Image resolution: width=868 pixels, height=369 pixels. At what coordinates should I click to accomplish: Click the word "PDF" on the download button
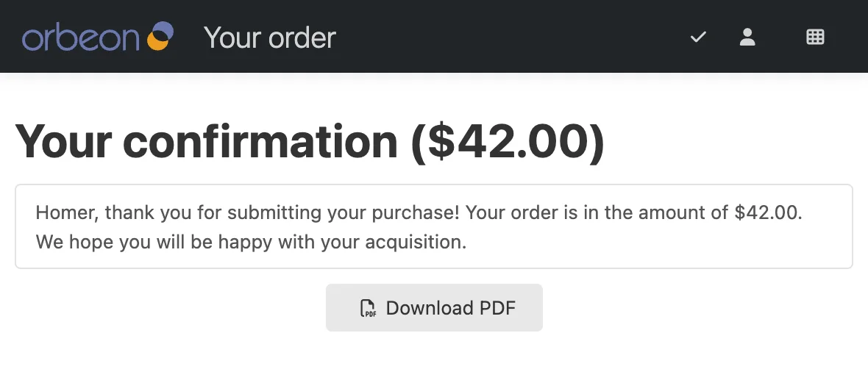pyautogui.click(x=497, y=308)
